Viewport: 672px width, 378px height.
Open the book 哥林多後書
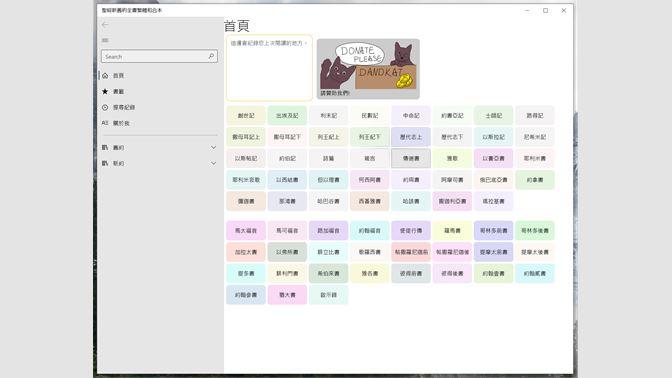(x=535, y=231)
